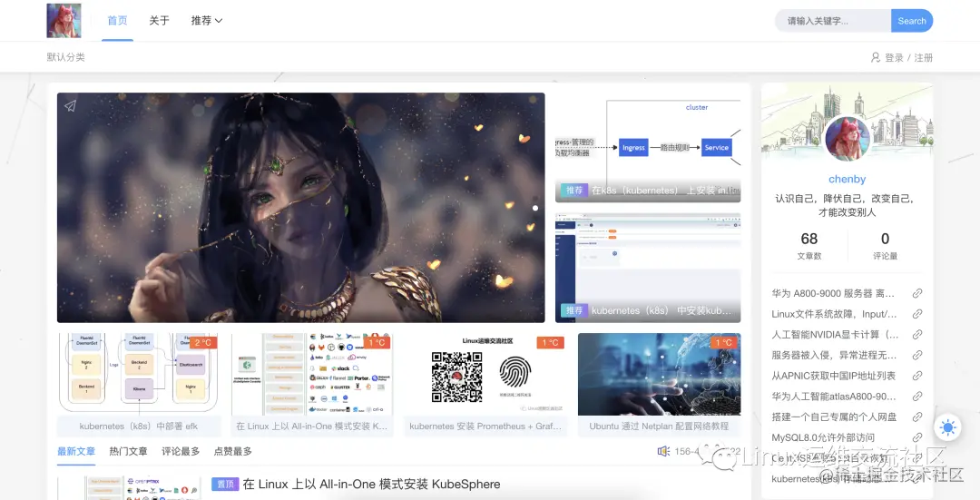980x500 pixels.
Task: Click link icon beside 华为人工智能atlasA800
Action: (916, 397)
